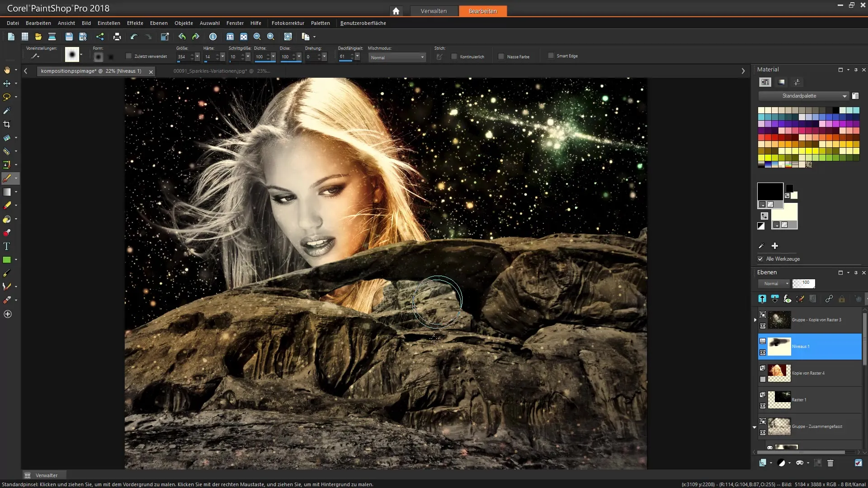Select the Crop tool
868x488 pixels.
click(x=7, y=124)
